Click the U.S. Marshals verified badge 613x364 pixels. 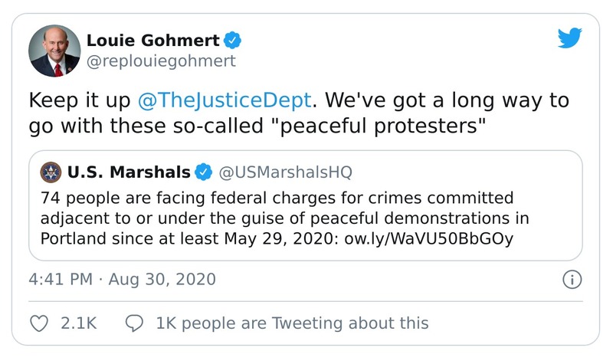203,171
